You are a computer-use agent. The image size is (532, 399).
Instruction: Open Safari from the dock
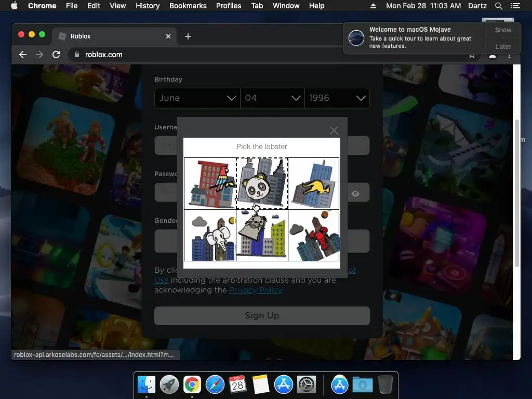[215, 384]
